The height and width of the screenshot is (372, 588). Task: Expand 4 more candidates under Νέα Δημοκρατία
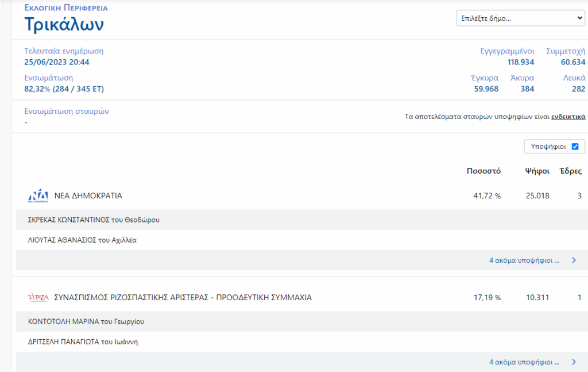(x=524, y=260)
